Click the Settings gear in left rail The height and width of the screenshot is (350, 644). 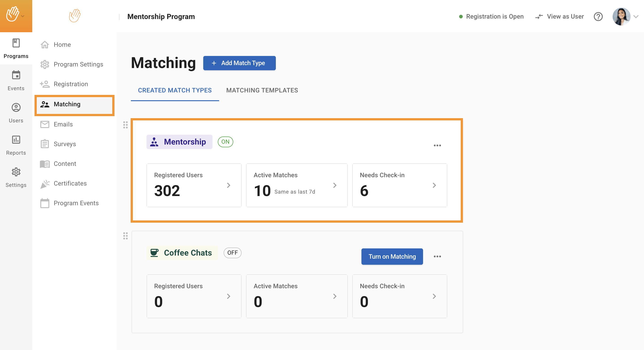point(16,172)
